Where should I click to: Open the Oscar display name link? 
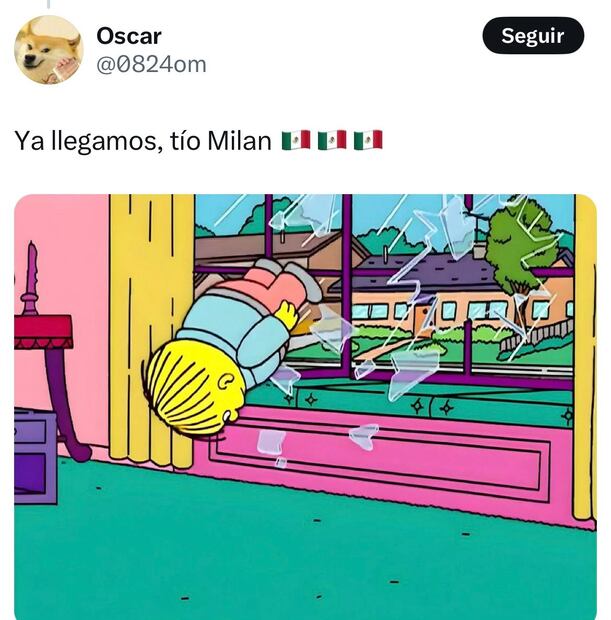click(x=129, y=36)
